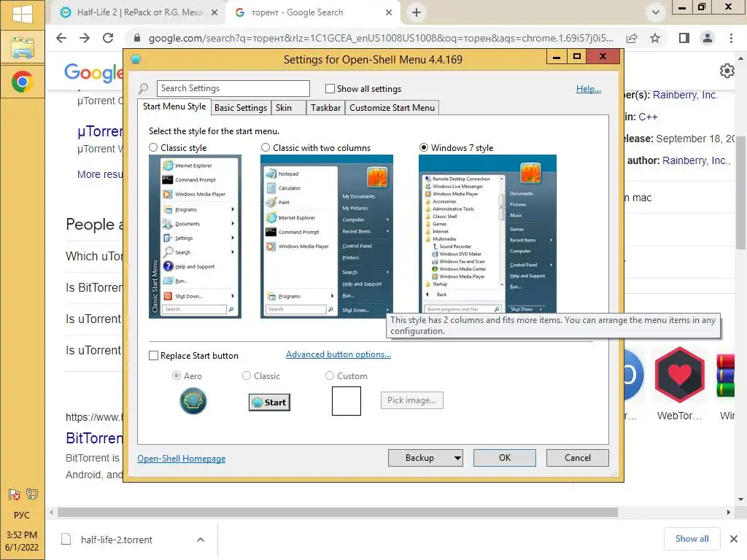Close the Half-Life 2 RePack tab

(x=214, y=12)
